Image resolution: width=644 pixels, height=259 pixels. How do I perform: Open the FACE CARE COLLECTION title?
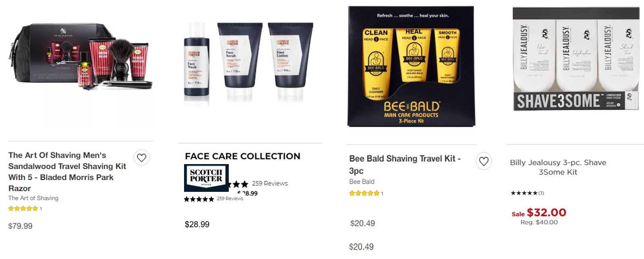[242, 156]
